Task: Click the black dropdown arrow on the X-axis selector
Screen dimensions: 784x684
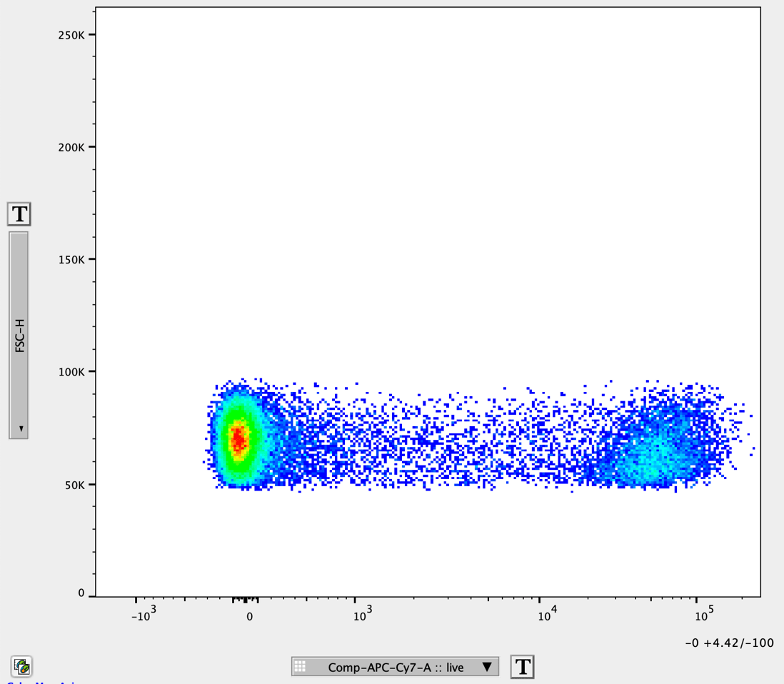Action: pyautogui.click(x=488, y=667)
